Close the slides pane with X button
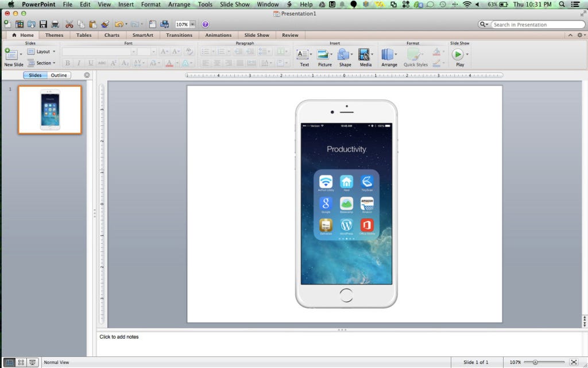The height and width of the screenshot is (368, 588). click(87, 75)
